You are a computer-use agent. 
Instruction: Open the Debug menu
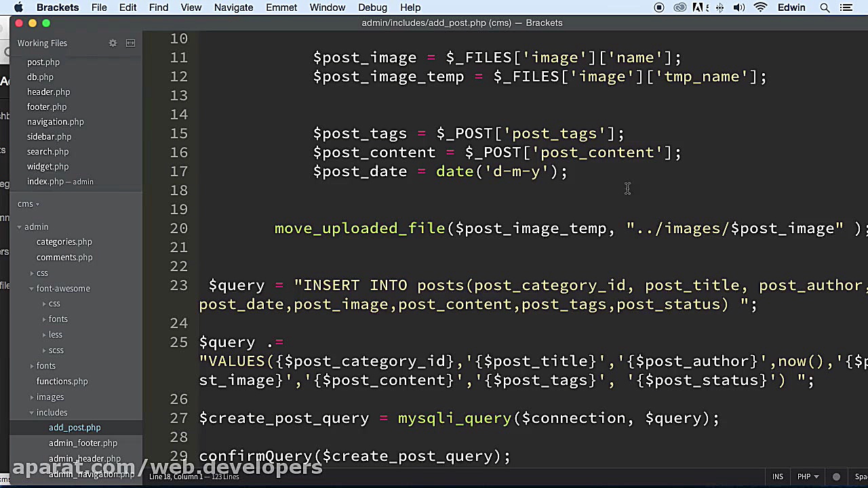point(372,7)
